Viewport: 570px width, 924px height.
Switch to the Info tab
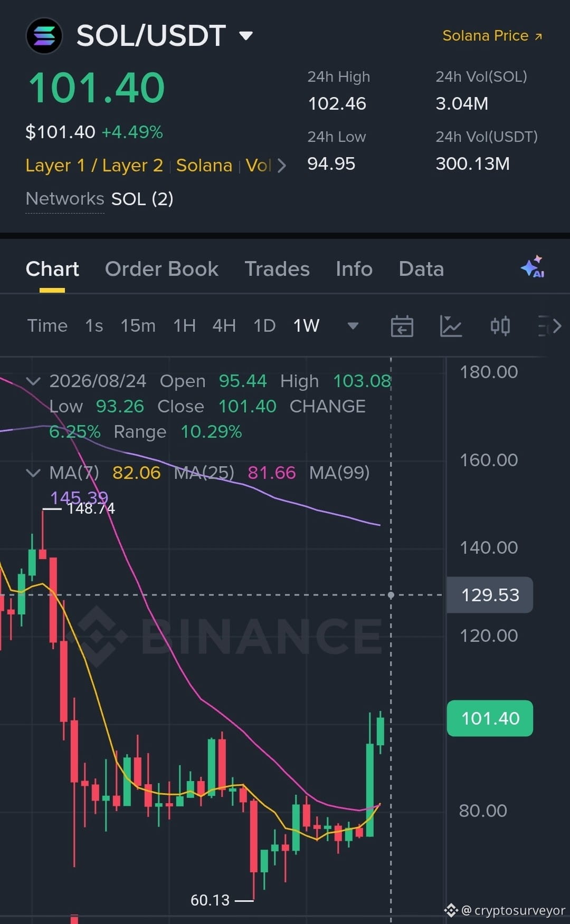coord(354,269)
